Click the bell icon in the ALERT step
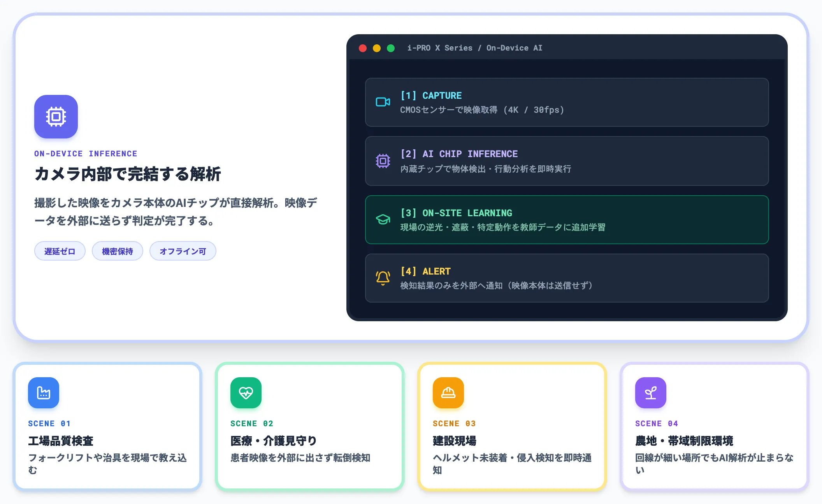The height and width of the screenshot is (504, 822). point(383,278)
